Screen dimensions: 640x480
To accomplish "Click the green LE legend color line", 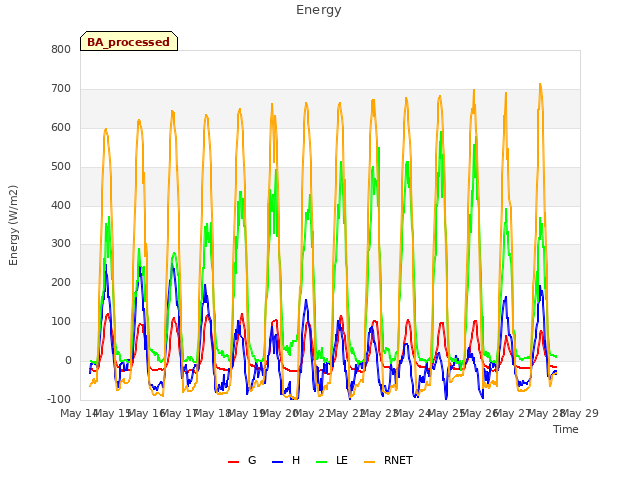I will pyautogui.click(x=322, y=462).
